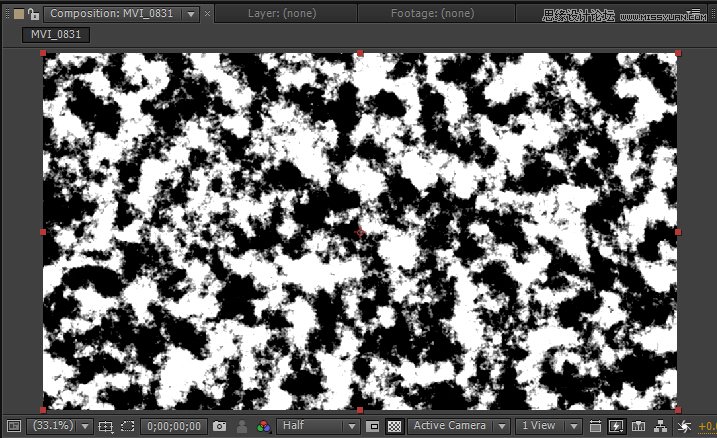This screenshot has width=717, height=438.
Task: Open the Half resolution dropdown
Action: click(x=318, y=426)
